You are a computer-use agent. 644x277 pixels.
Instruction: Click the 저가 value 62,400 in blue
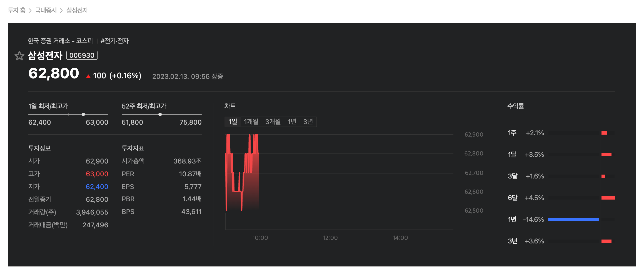pos(97,187)
